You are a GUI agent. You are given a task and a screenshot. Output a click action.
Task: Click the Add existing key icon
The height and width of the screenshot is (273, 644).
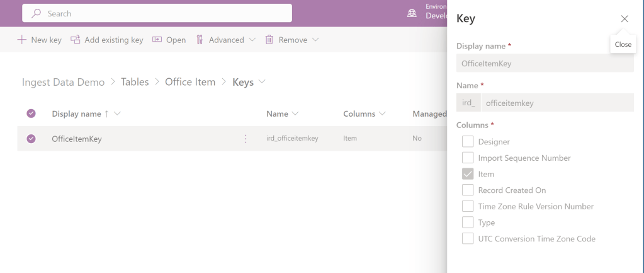[x=76, y=40]
